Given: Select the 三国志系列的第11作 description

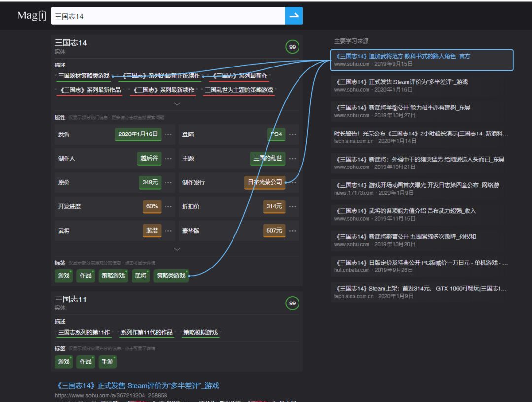Looking at the screenshot, I should 84,332.
